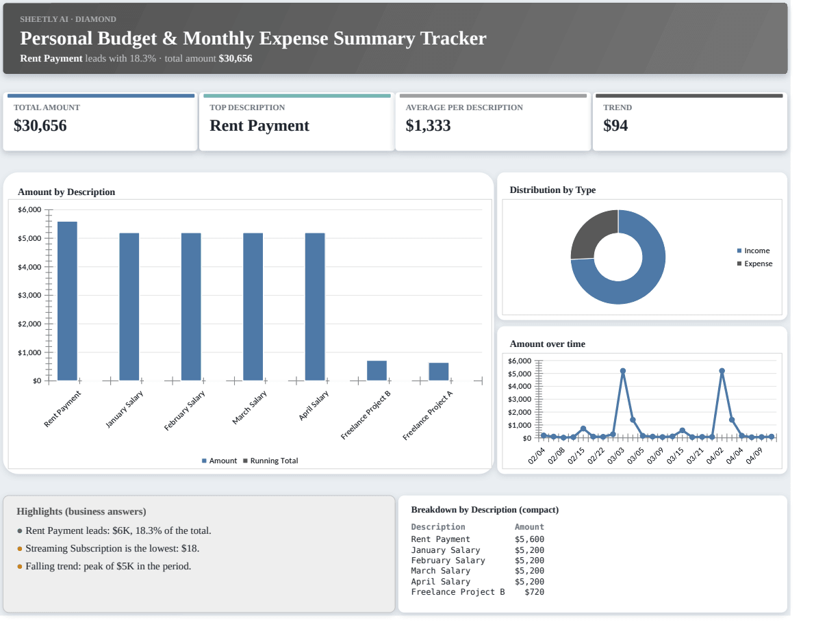840x631 pixels.
Task: Click the Freelance Project A bar
Action: pyautogui.click(x=439, y=372)
